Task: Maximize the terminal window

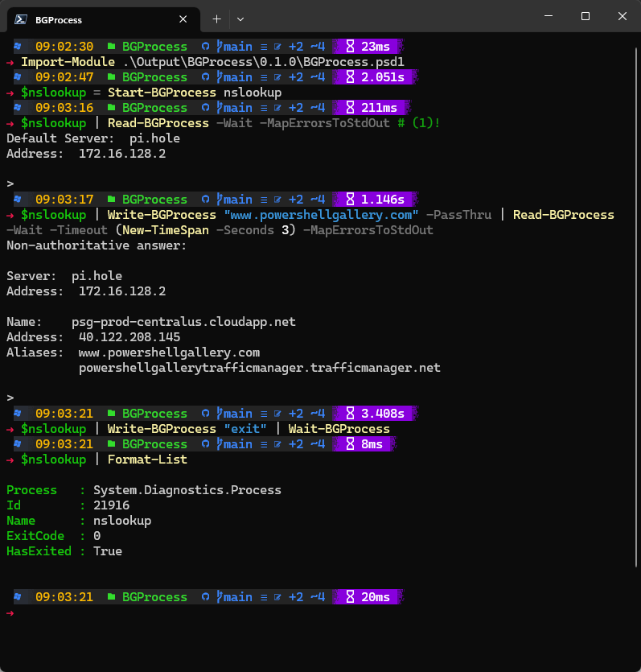Action: (x=586, y=16)
